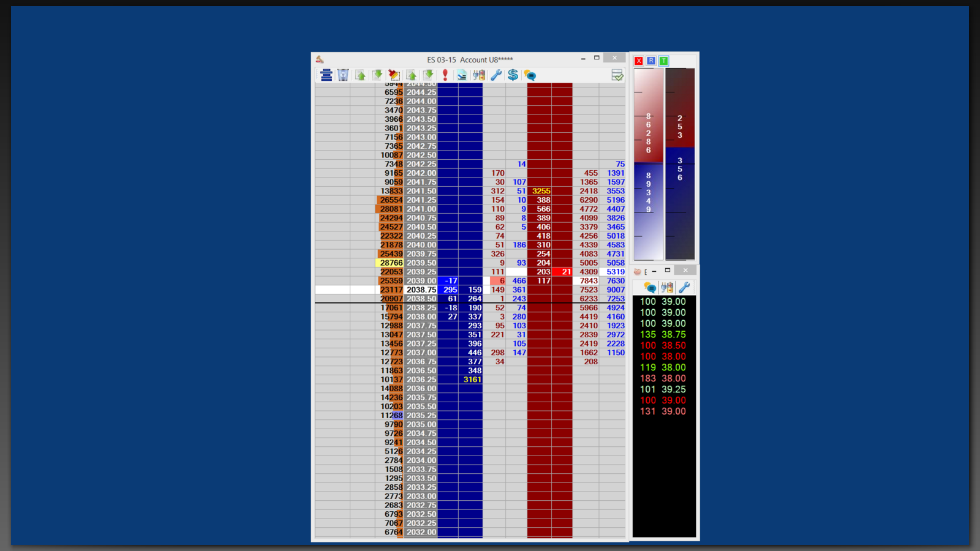Click plug icon in time and sales window

point(667,287)
